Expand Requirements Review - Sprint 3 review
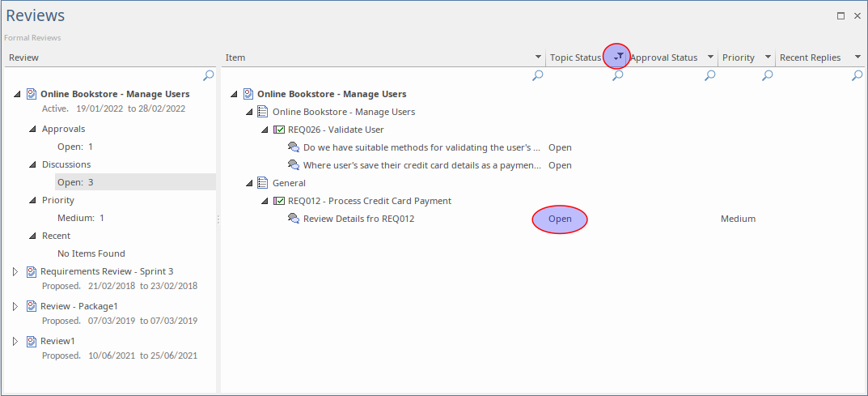 pyautogui.click(x=15, y=271)
